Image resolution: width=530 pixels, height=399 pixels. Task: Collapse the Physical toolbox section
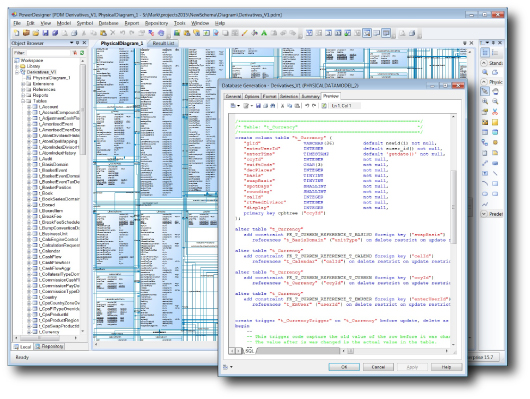click(484, 82)
